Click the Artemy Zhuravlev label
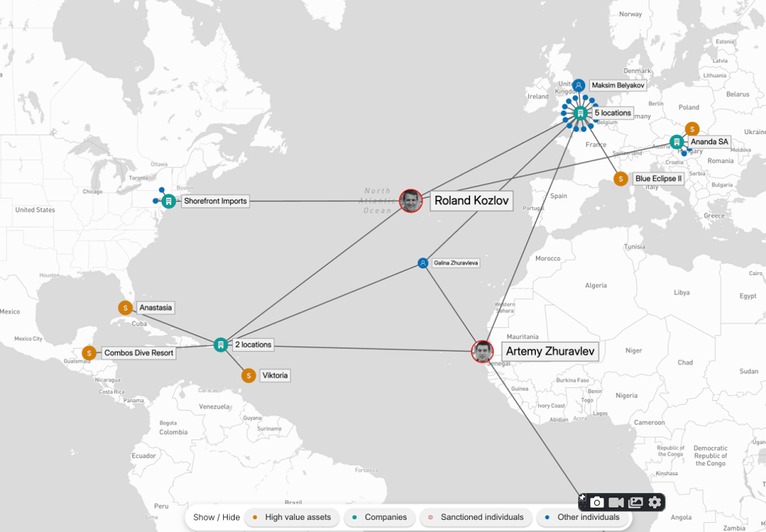This screenshot has width=766, height=532. [550, 351]
